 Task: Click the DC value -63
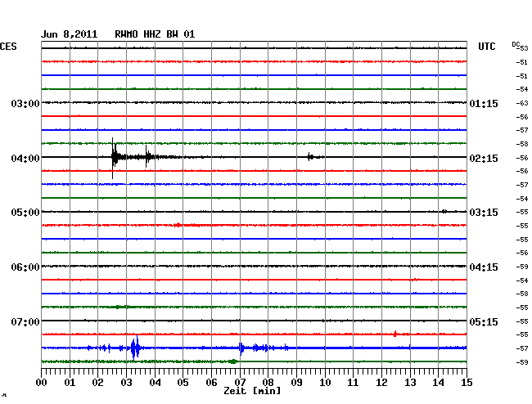[522, 103]
